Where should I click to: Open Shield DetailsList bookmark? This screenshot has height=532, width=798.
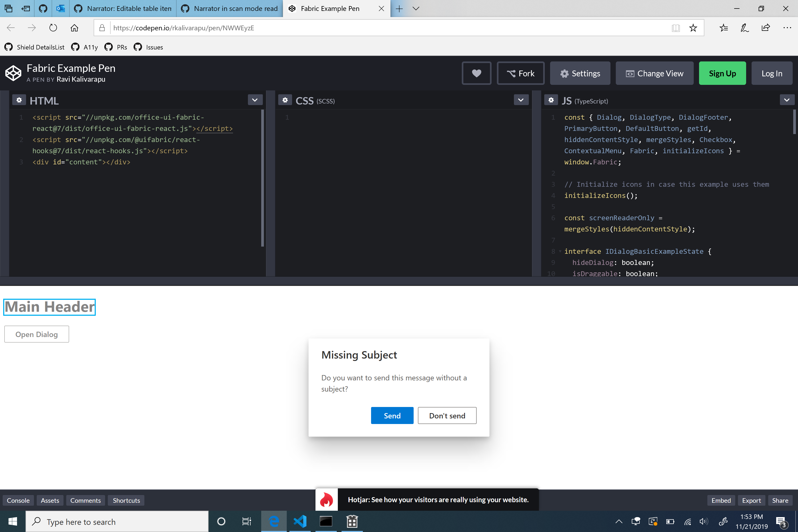pyautogui.click(x=35, y=47)
